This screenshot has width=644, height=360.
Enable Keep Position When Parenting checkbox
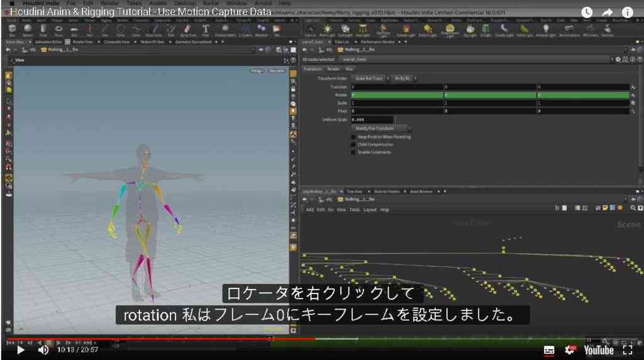point(353,137)
